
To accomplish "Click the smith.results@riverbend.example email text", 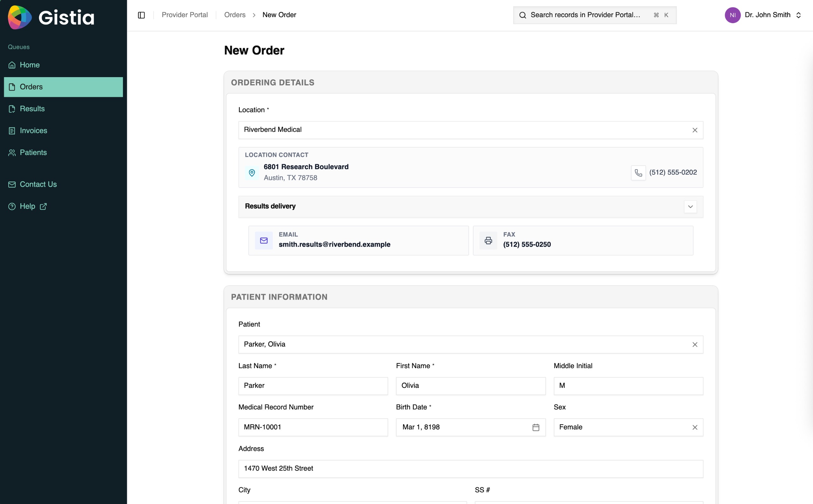I will (334, 245).
